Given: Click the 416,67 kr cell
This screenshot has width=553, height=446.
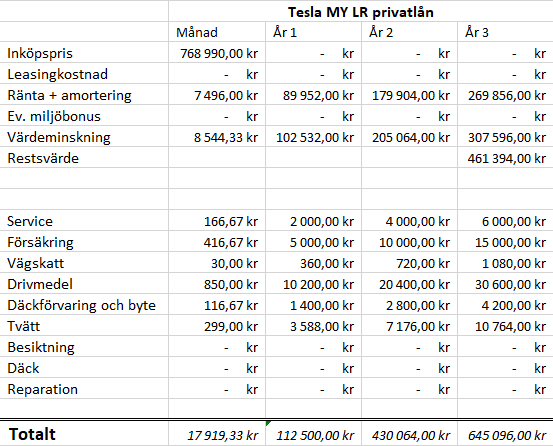Looking at the screenshot, I should point(217,242).
